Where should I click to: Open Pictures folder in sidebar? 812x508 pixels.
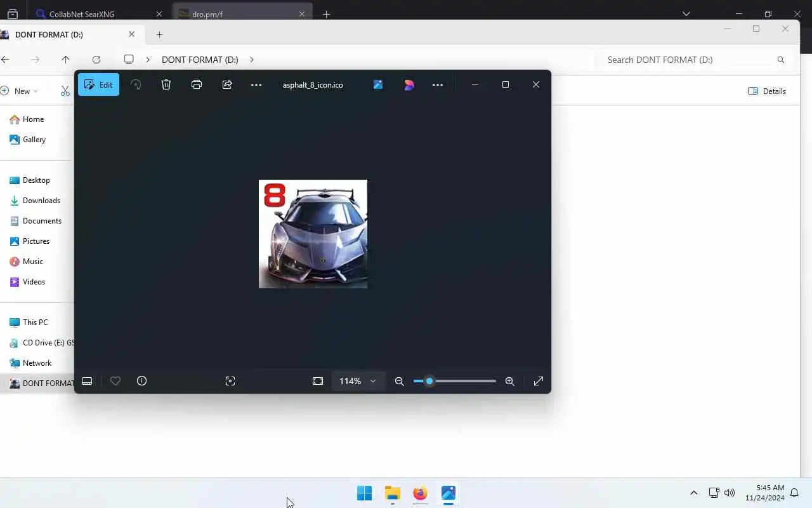(x=30, y=241)
